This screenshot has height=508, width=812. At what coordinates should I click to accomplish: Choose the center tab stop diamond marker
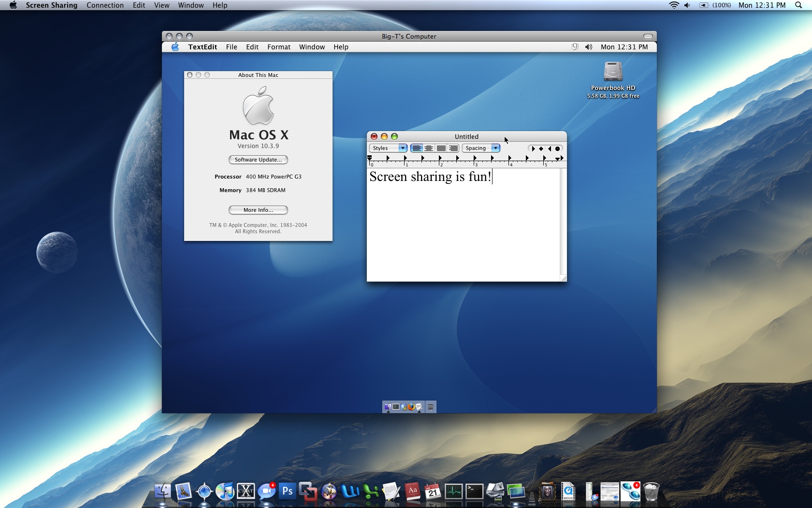click(x=541, y=149)
